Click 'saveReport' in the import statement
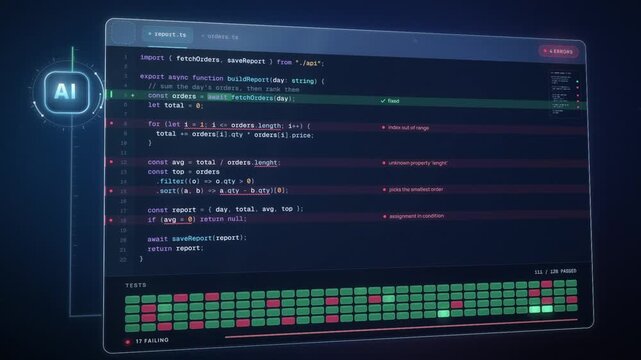641x360 pixels. 246,61
